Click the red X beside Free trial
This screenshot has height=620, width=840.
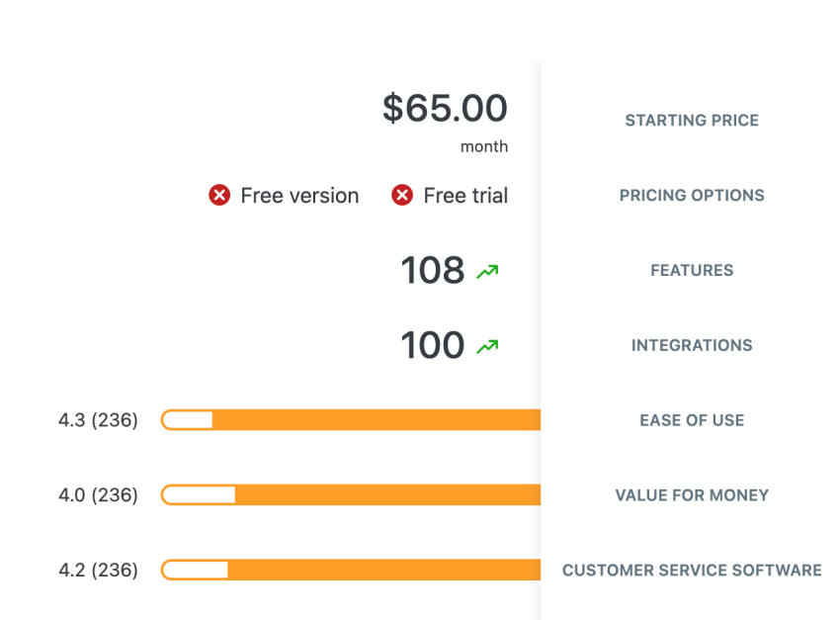[402, 196]
